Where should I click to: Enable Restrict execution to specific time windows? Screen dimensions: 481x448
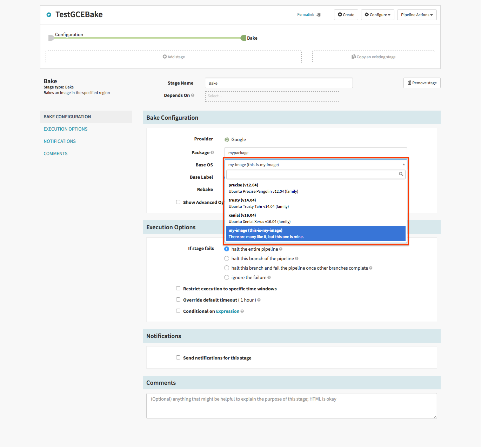pos(178,288)
